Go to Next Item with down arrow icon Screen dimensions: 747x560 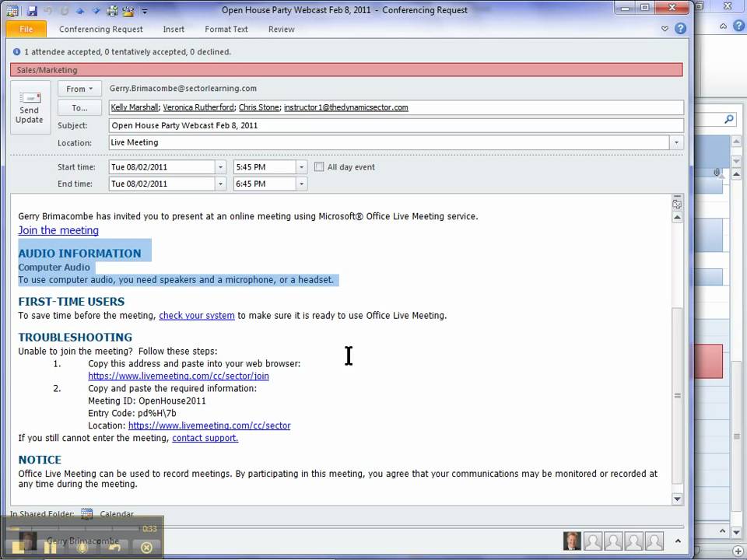pyautogui.click(x=96, y=10)
